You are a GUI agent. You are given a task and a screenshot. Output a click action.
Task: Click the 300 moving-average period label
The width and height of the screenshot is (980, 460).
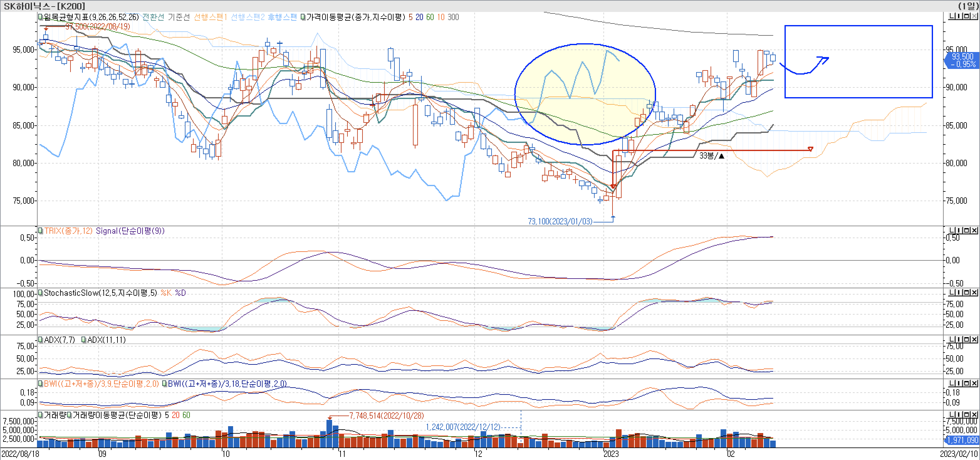pos(453,17)
